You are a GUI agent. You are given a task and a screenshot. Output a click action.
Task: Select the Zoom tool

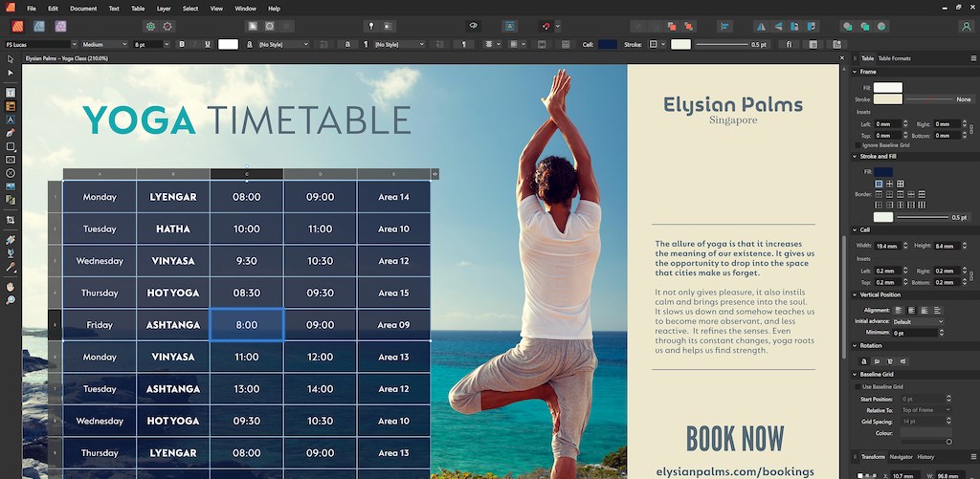(11, 300)
